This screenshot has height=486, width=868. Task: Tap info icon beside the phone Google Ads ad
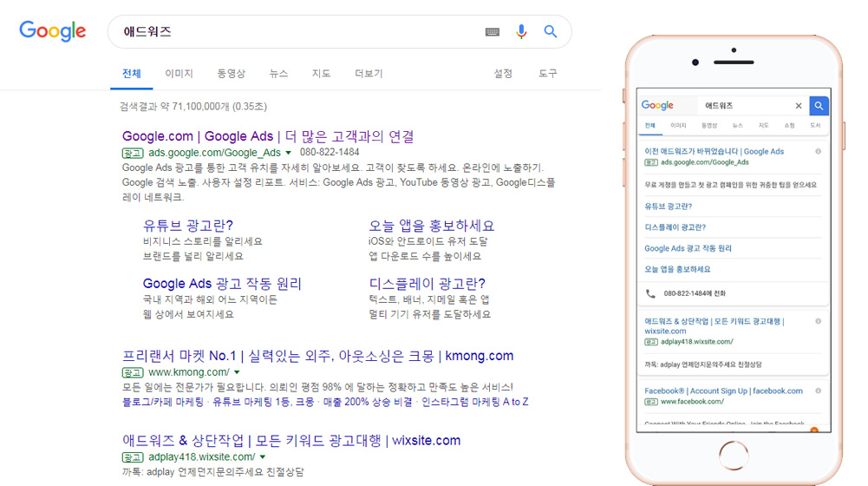click(x=818, y=151)
